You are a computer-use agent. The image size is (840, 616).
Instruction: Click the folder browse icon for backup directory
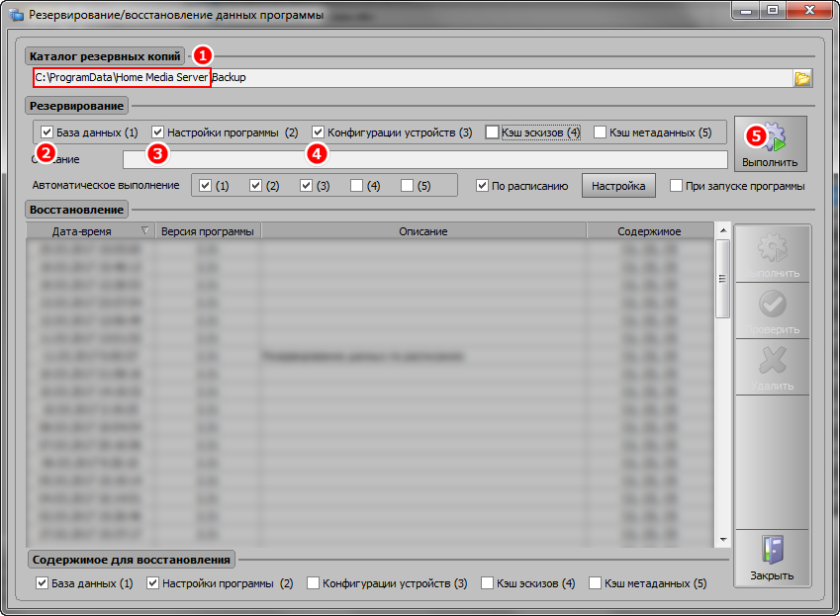tap(802, 78)
